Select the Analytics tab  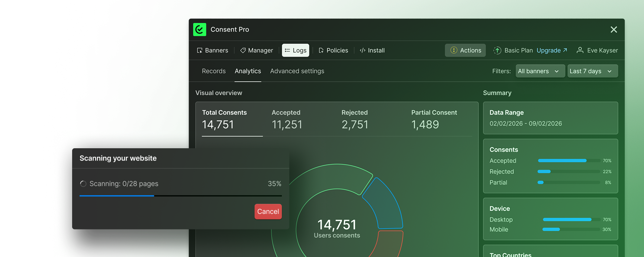pyautogui.click(x=248, y=71)
